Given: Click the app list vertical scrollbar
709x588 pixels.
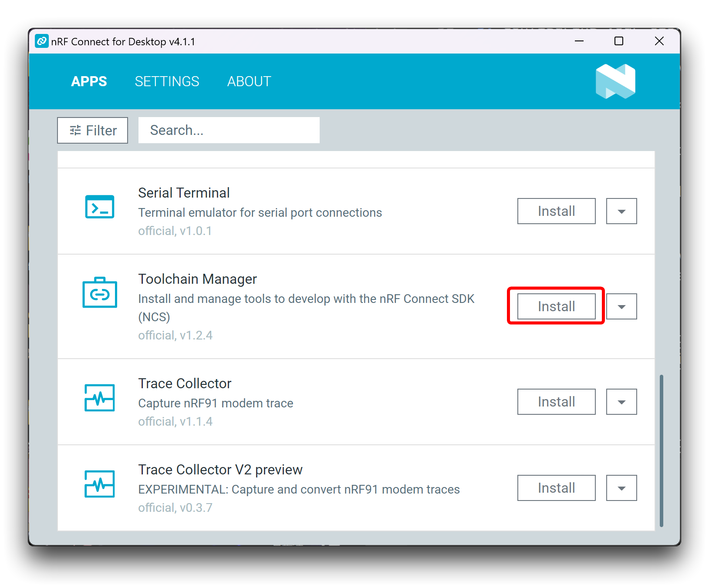Looking at the screenshot, I should click(662, 450).
